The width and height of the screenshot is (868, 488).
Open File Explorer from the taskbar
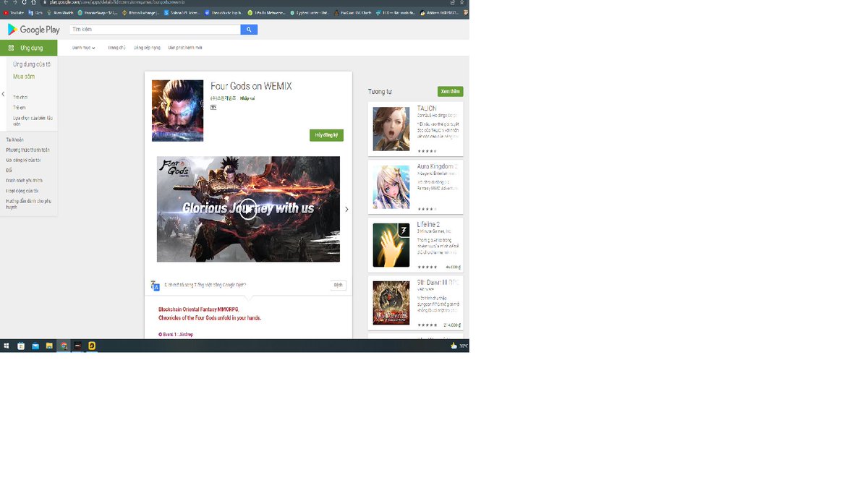click(49, 346)
